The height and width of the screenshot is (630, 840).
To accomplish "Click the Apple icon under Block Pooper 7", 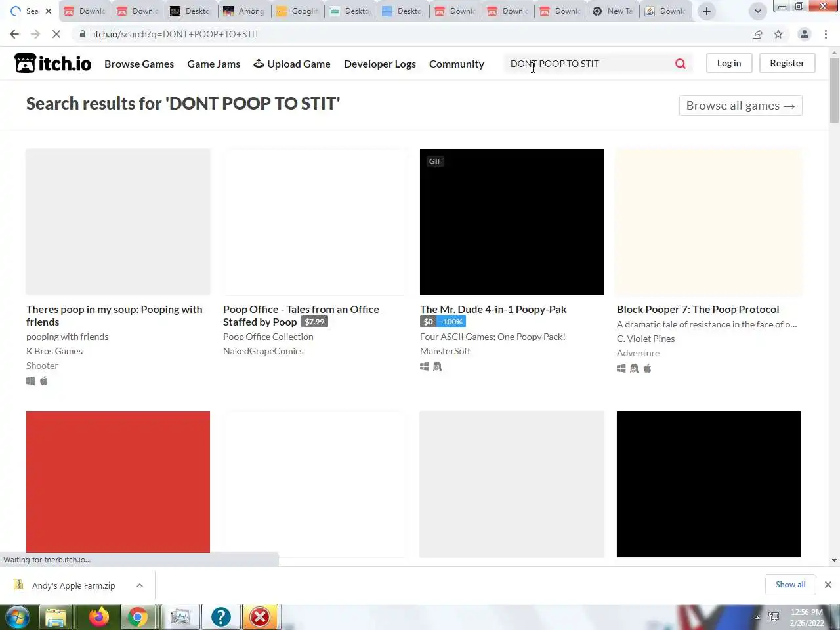I will point(647,369).
